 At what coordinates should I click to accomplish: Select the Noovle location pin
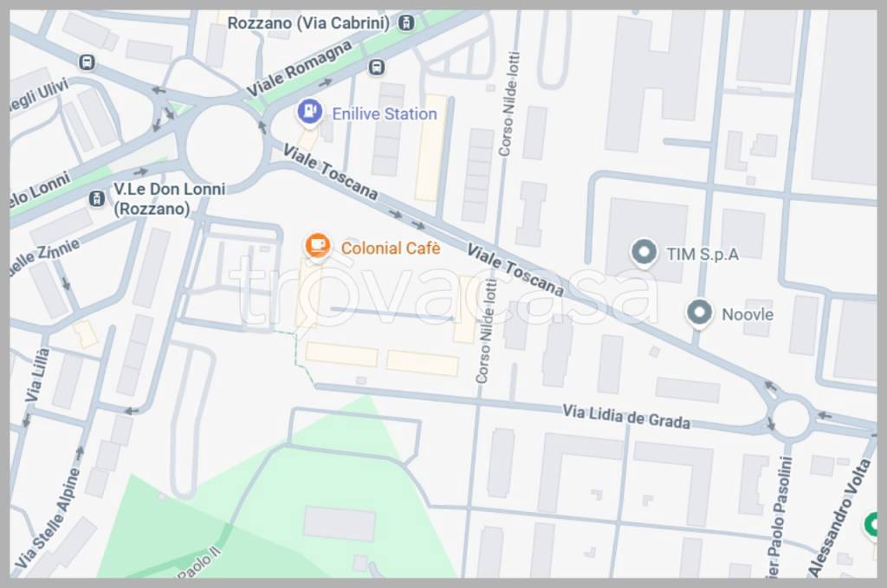(x=699, y=313)
